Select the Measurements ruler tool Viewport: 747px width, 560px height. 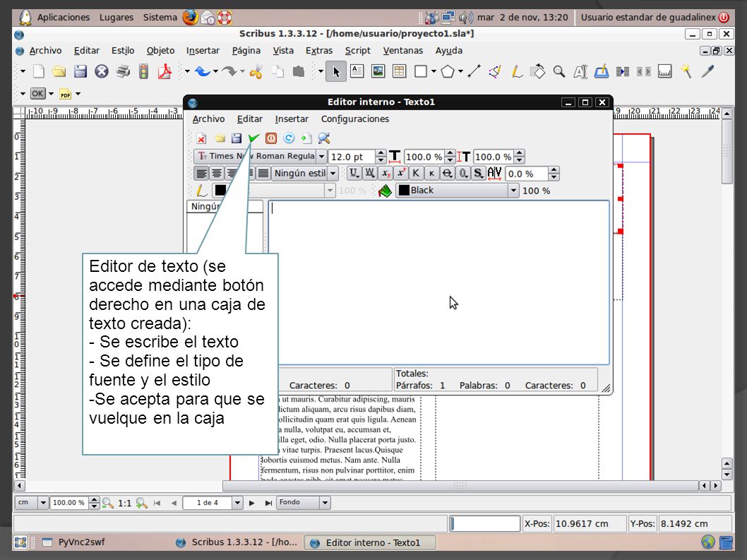664,71
